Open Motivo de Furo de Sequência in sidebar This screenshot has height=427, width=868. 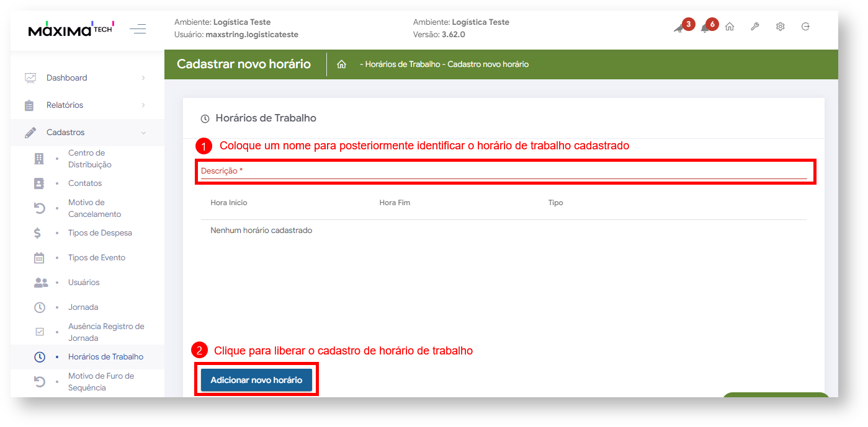click(101, 382)
